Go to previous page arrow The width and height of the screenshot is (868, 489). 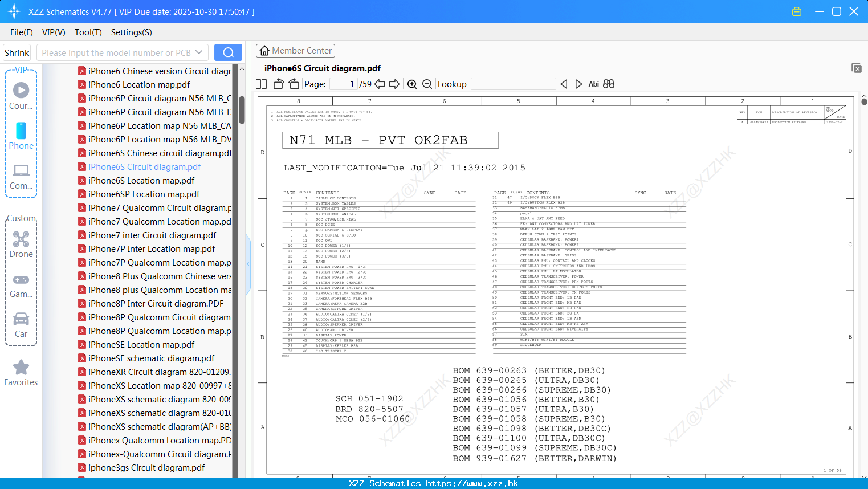[x=380, y=84]
